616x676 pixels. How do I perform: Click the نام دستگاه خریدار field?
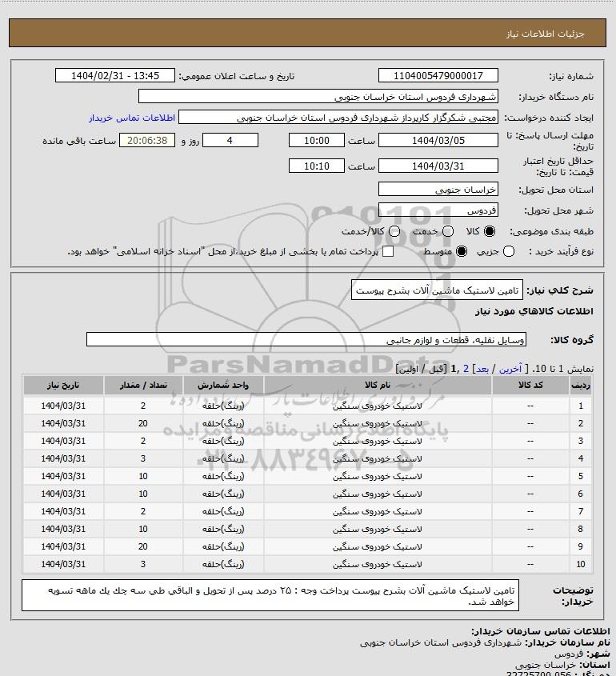point(318,96)
